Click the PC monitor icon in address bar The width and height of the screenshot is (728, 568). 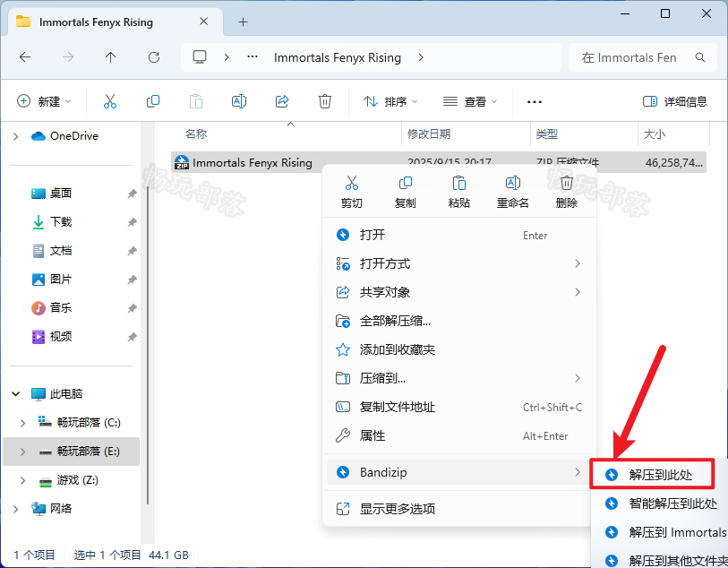coord(200,57)
